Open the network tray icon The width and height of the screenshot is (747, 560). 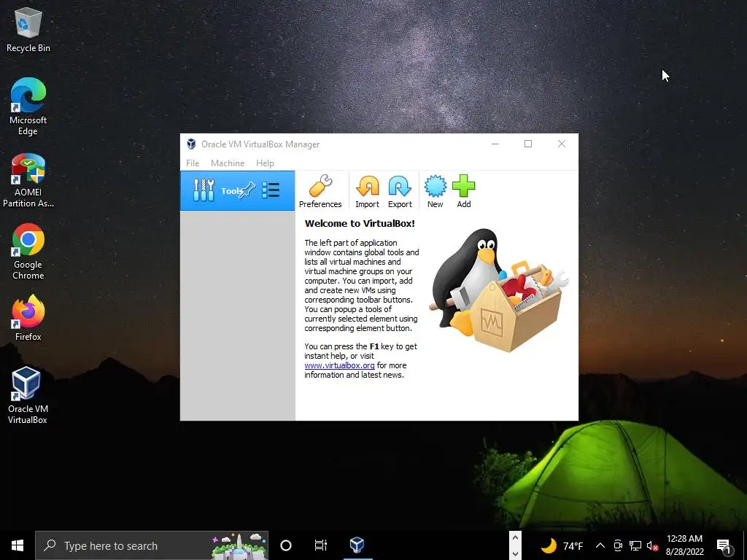point(635,545)
